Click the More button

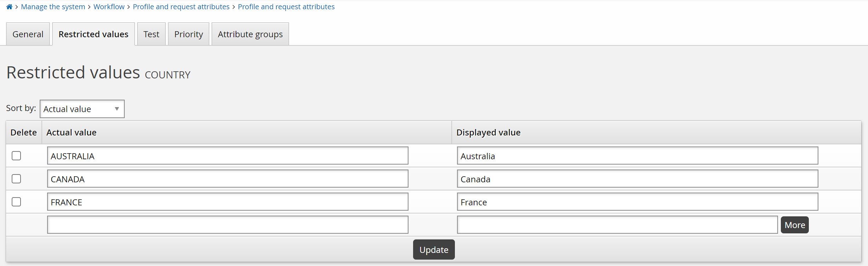coord(794,225)
